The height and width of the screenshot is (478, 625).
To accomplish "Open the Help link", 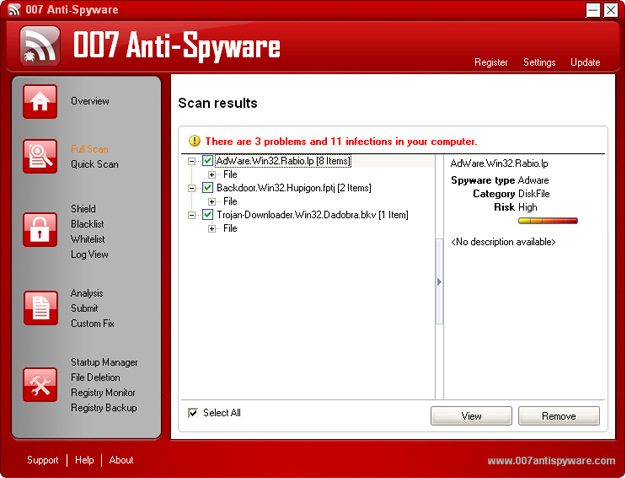I will [x=85, y=460].
